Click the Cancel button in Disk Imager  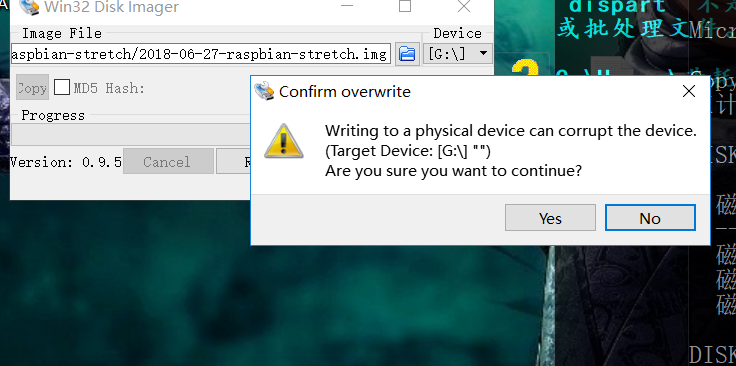tap(168, 162)
